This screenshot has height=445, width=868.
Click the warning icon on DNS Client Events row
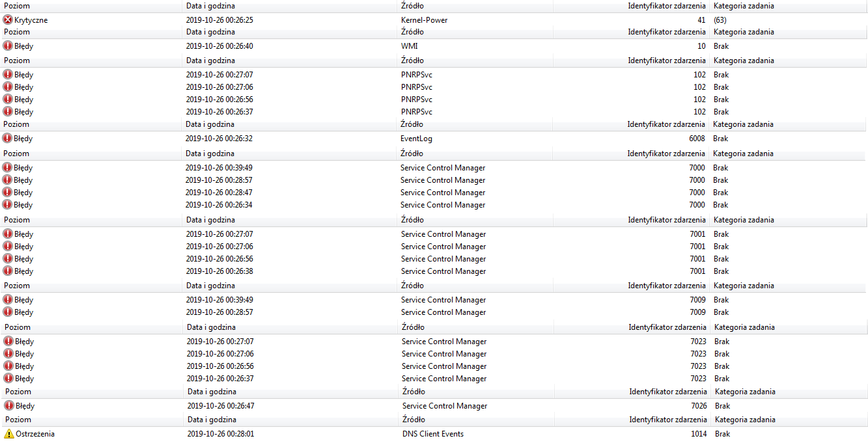[x=9, y=434]
